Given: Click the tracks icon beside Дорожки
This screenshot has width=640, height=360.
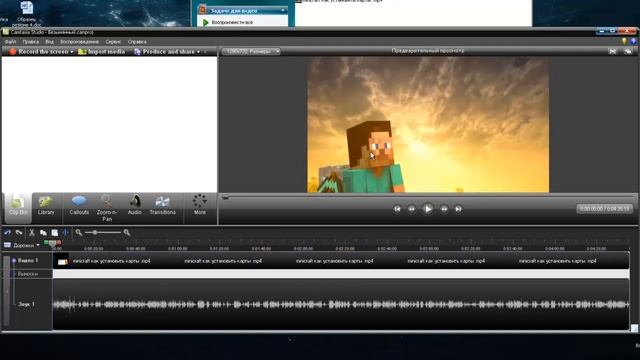Looking at the screenshot, I should tap(7, 245).
